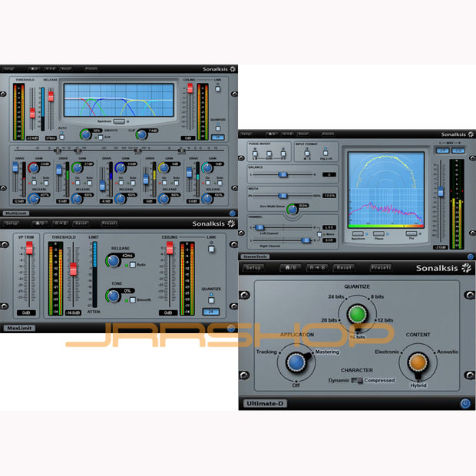Click the blue Application knob in Ultimate-D
The width and height of the screenshot is (476, 476).
click(296, 362)
